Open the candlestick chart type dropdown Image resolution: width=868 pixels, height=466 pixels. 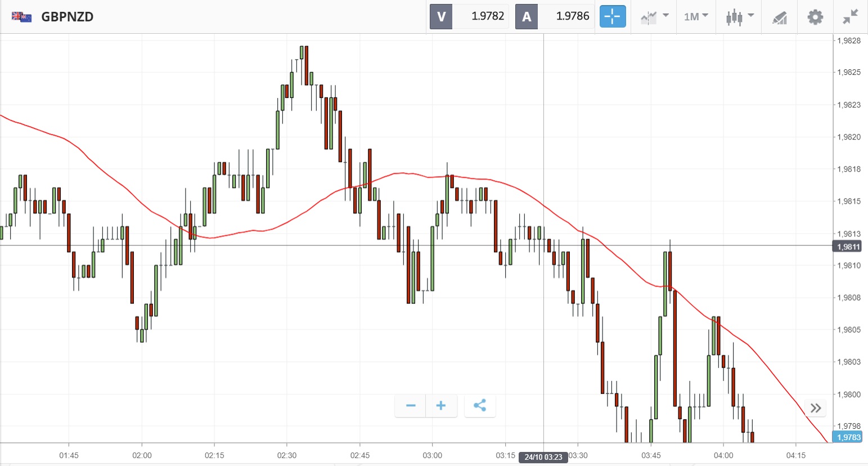coord(739,17)
